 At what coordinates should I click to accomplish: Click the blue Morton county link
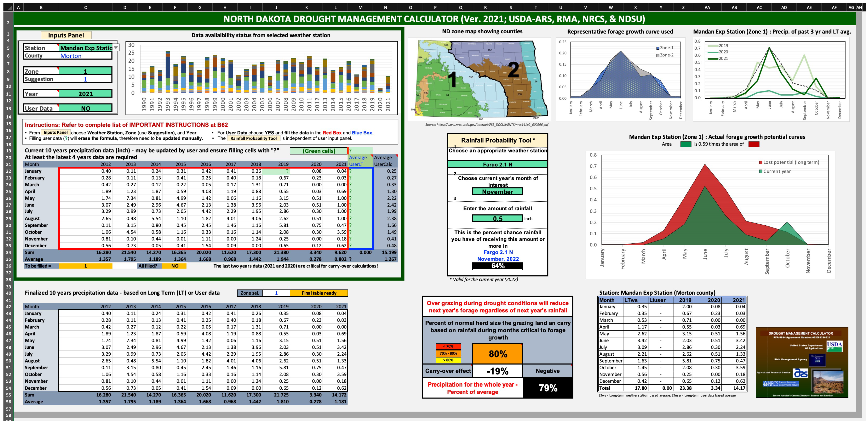point(71,56)
